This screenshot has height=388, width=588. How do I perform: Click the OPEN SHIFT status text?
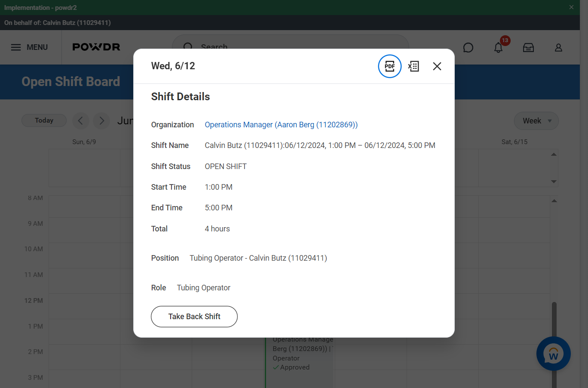(x=226, y=166)
